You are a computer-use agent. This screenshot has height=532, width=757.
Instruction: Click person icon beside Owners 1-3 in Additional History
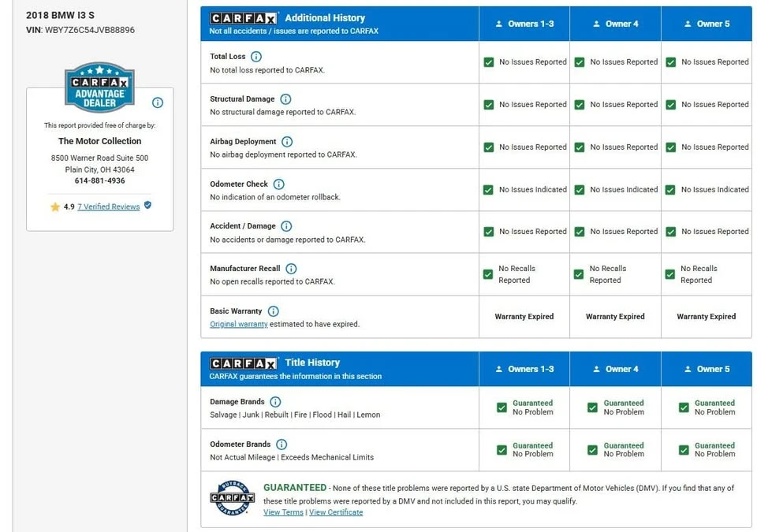pyautogui.click(x=498, y=24)
